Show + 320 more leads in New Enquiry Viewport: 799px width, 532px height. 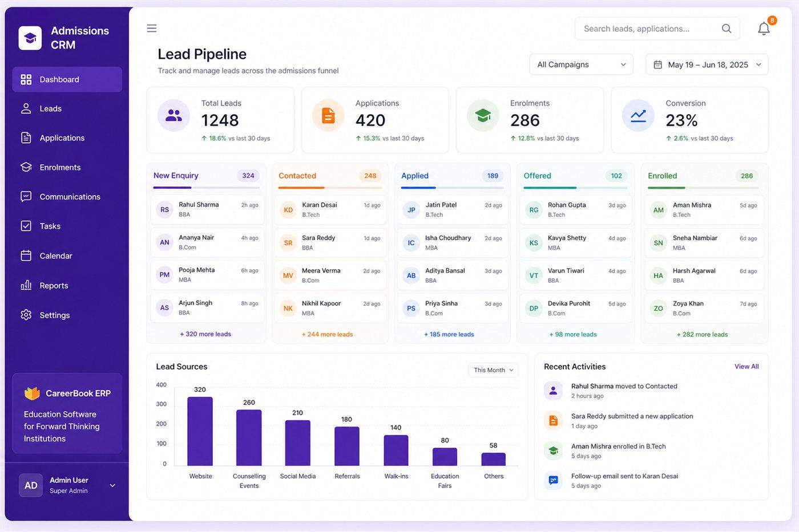(205, 334)
